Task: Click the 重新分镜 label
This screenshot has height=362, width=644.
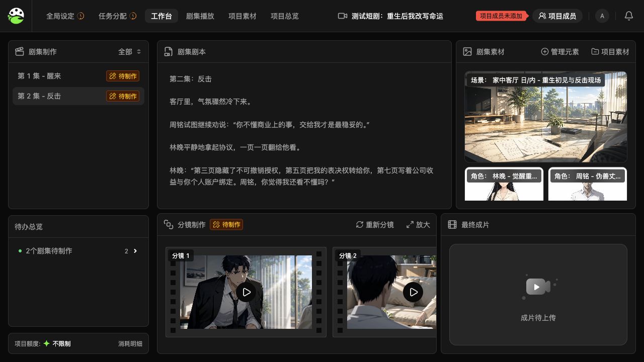Action: tap(380, 225)
